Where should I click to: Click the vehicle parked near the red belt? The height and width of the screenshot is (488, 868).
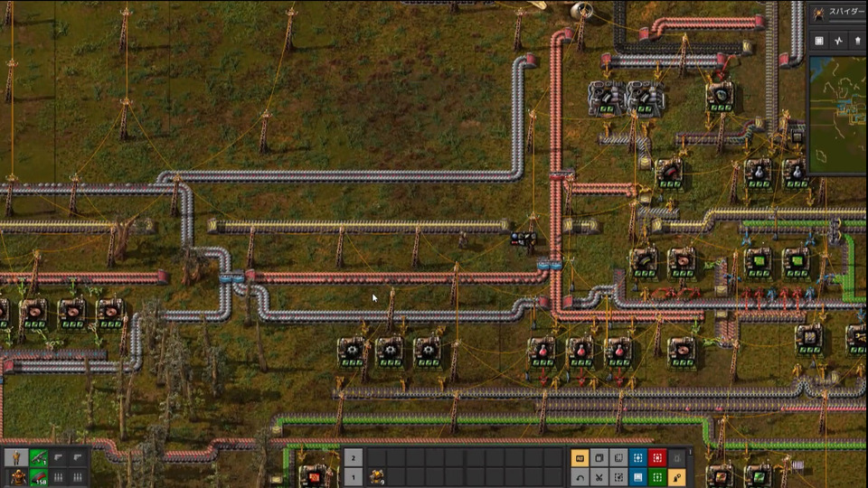pyautogui.click(x=524, y=239)
